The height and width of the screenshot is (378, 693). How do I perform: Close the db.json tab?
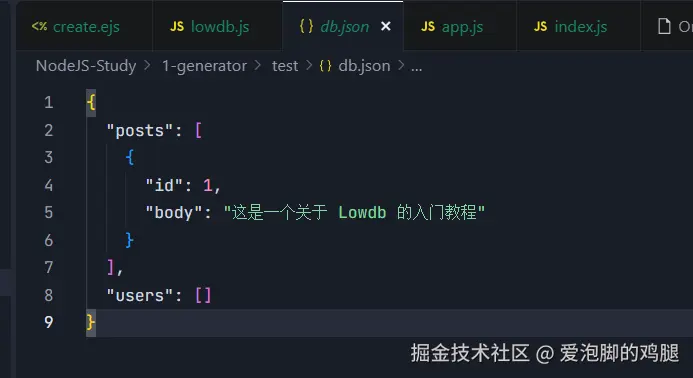coord(386,27)
